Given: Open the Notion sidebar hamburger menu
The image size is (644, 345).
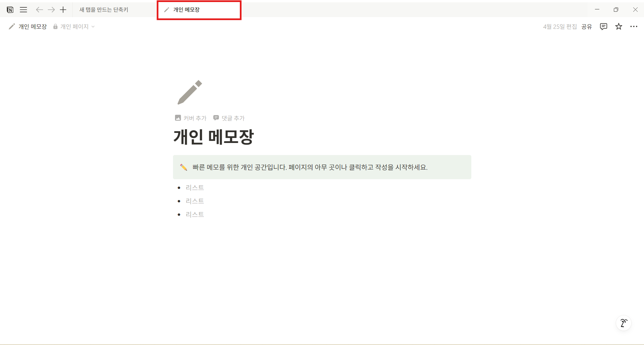Looking at the screenshot, I should click(x=23, y=9).
